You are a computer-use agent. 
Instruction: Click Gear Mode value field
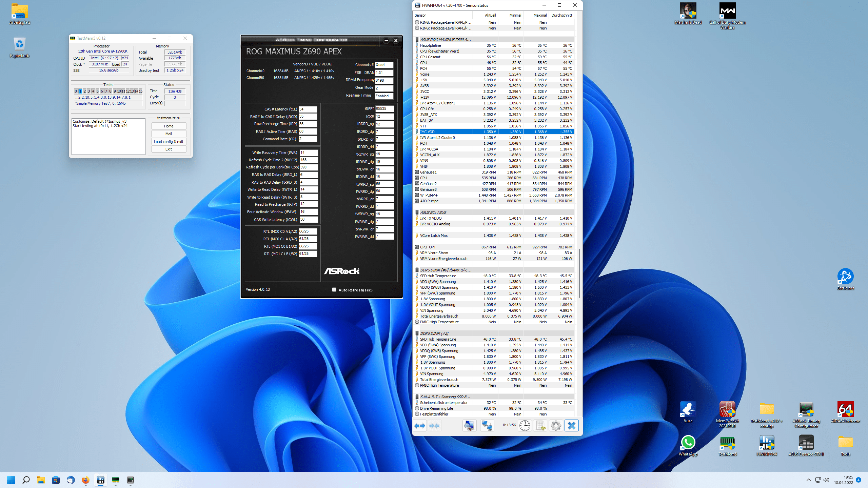(384, 88)
